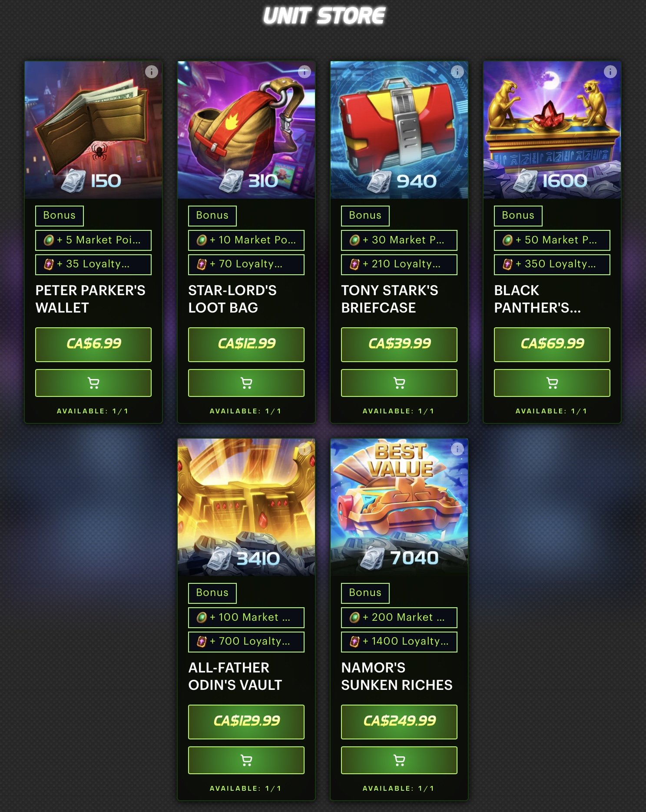Buy the wallet for CA$6.99
The image size is (646, 812).
pyautogui.click(x=93, y=345)
